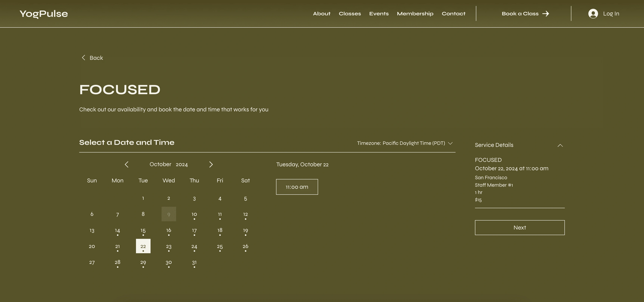Click the '$15' price text
Viewport: 644px width, 302px height.
coord(478,200)
